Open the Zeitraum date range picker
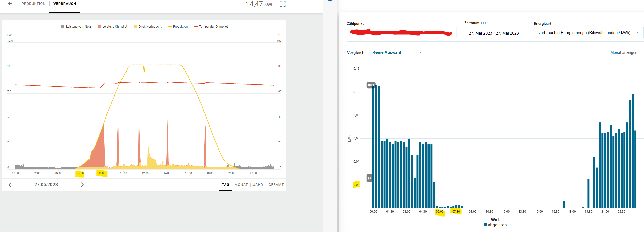This screenshot has height=232, width=644. pyautogui.click(x=495, y=33)
